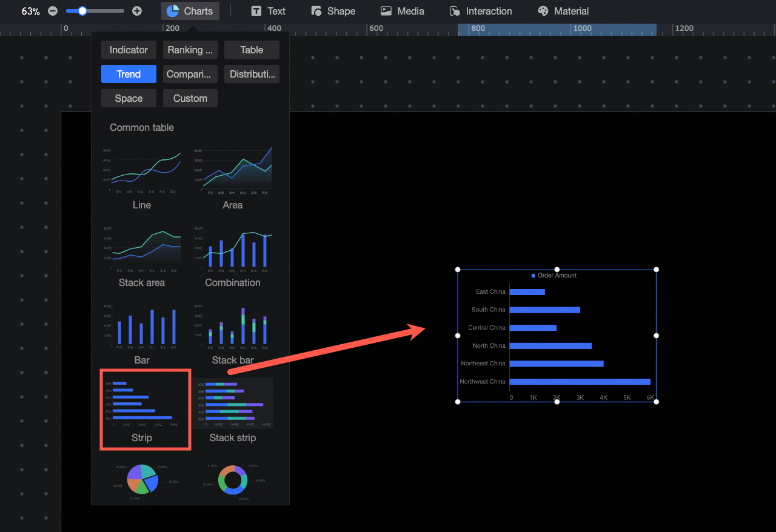Click the Northwest China axis label
The height and width of the screenshot is (532, 776).
point(483,382)
